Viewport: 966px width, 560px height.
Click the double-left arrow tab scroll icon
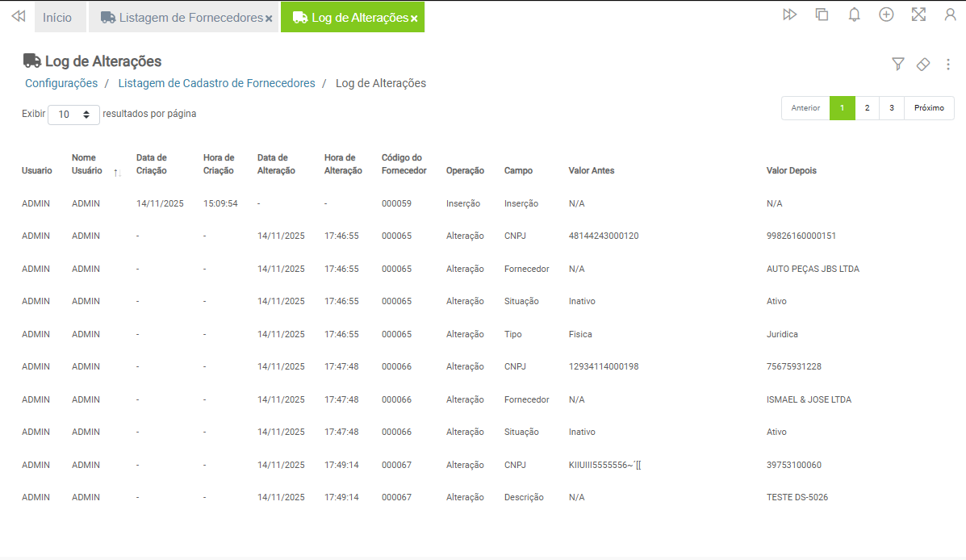[x=18, y=17]
